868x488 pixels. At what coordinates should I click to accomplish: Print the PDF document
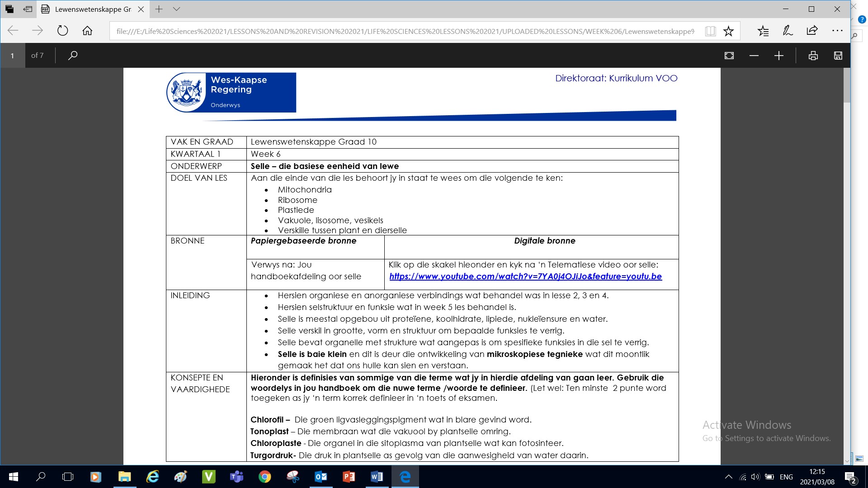(813, 56)
